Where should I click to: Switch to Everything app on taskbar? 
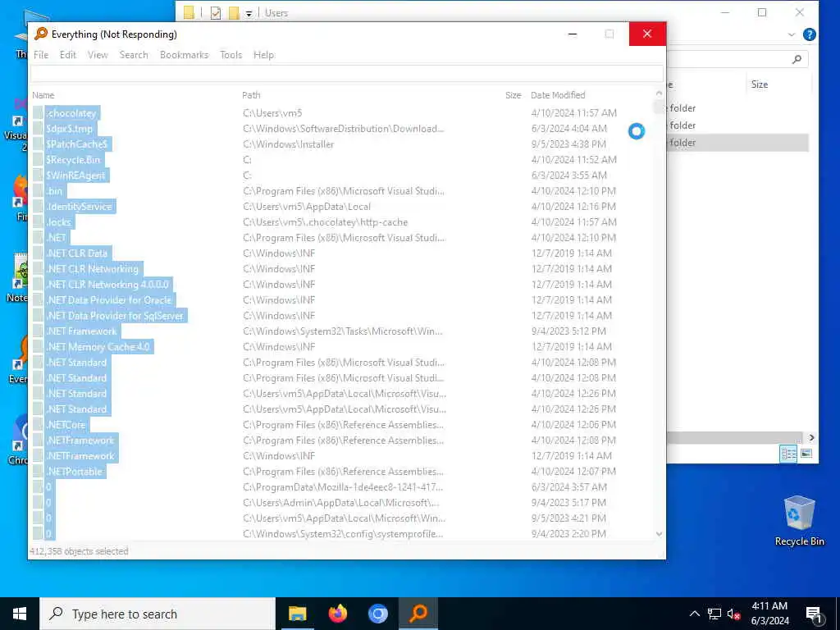pos(418,614)
